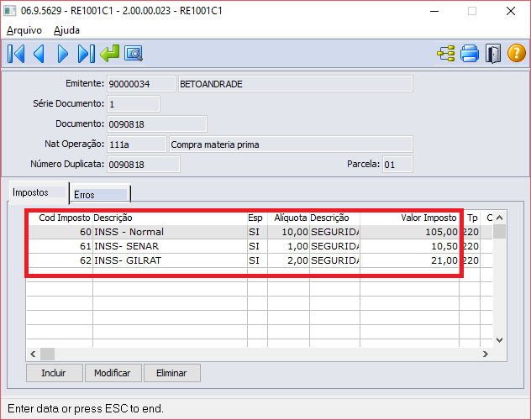Click the Emitente code field 90000034
This screenshot has height=420, width=531.
141,84
